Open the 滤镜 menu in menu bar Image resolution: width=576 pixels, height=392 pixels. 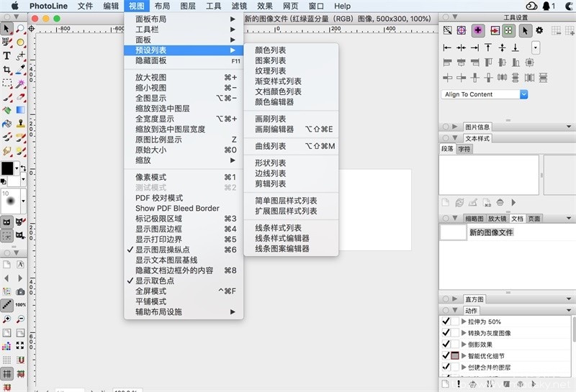click(239, 6)
